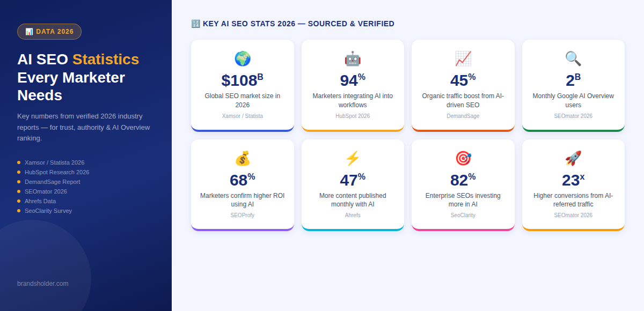This screenshot has height=311, width=644.
Task: Click 'Global SEO market size in 2026' text
Action: [x=243, y=100]
